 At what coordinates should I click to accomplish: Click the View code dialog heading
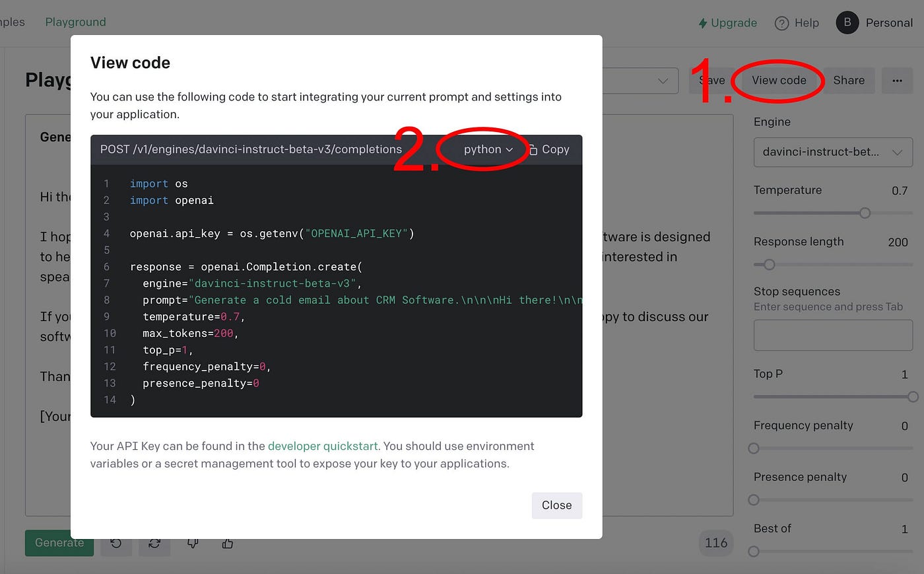click(130, 63)
